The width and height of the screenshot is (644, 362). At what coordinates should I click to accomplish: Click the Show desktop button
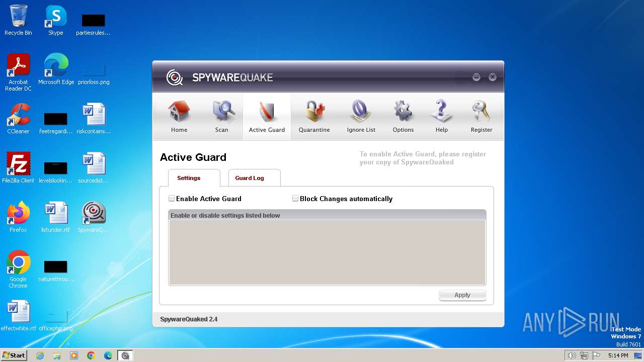(638, 355)
